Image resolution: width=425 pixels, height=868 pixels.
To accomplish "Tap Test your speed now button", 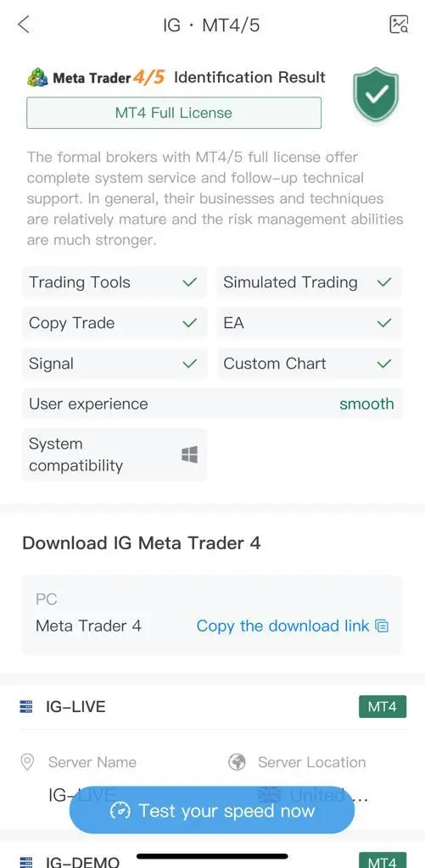I will coord(212,810).
